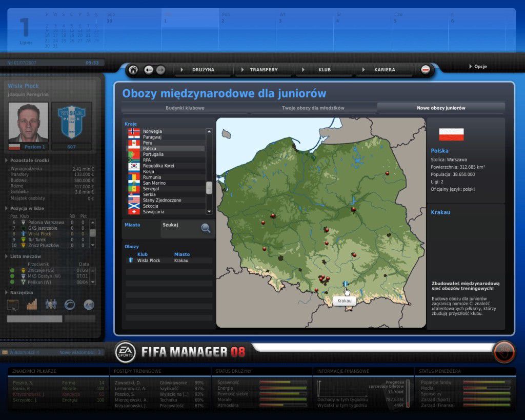The height and width of the screenshot is (420, 525).
Task: Select Rosja in the countries list
Action: 166,171
